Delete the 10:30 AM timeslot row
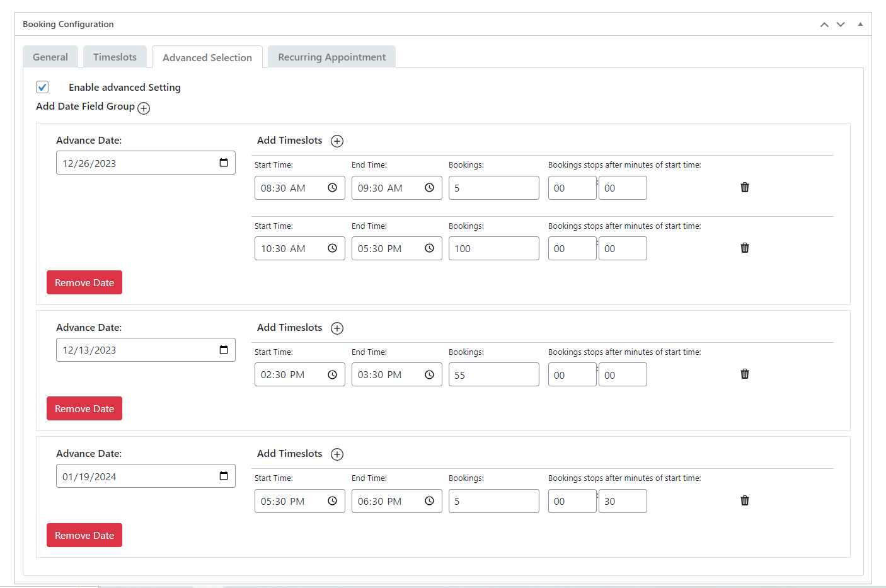 tap(744, 248)
